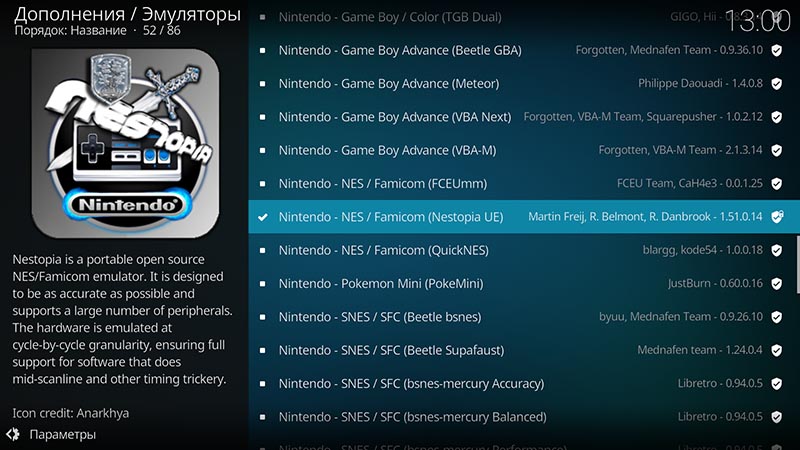Click the Дополнения / Эмуляторы heading
The image size is (800, 450).
point(127,14)
